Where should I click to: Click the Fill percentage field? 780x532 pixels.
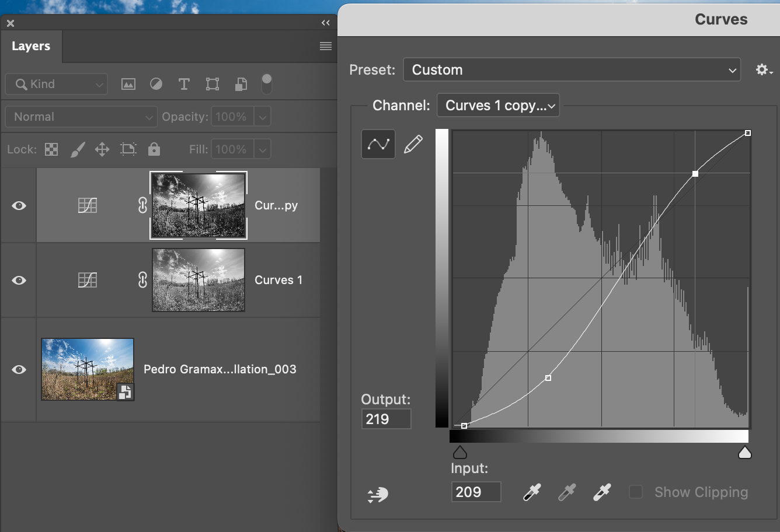coord(233,149)
